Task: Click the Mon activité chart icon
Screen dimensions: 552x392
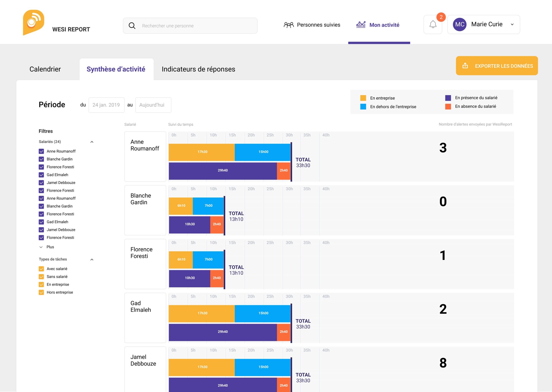Action: coord(361,25)
